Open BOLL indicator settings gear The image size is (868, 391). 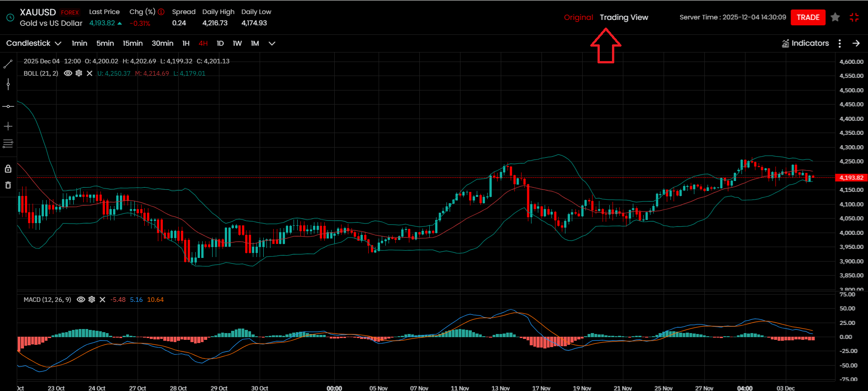pos(79,73)
